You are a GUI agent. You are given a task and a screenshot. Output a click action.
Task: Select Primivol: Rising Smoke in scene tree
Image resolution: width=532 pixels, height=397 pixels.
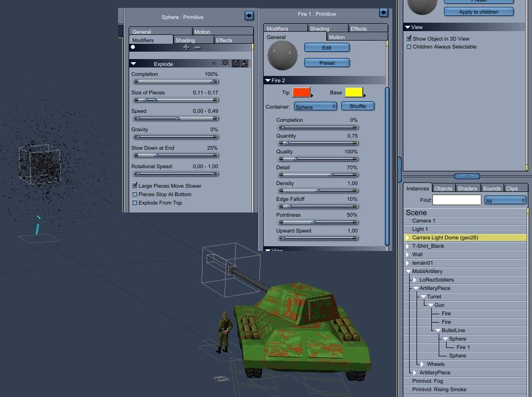(439, 390)
